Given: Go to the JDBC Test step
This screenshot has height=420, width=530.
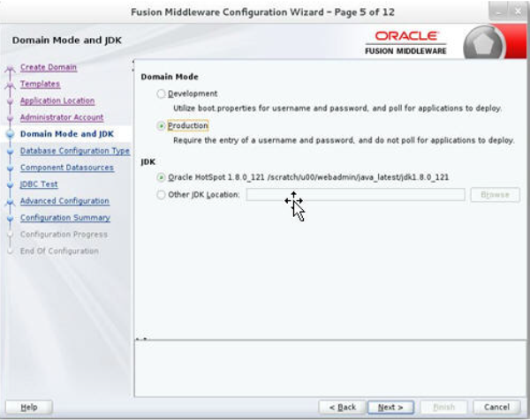Looking at the screenshot, I should click(x=39, y=184).
